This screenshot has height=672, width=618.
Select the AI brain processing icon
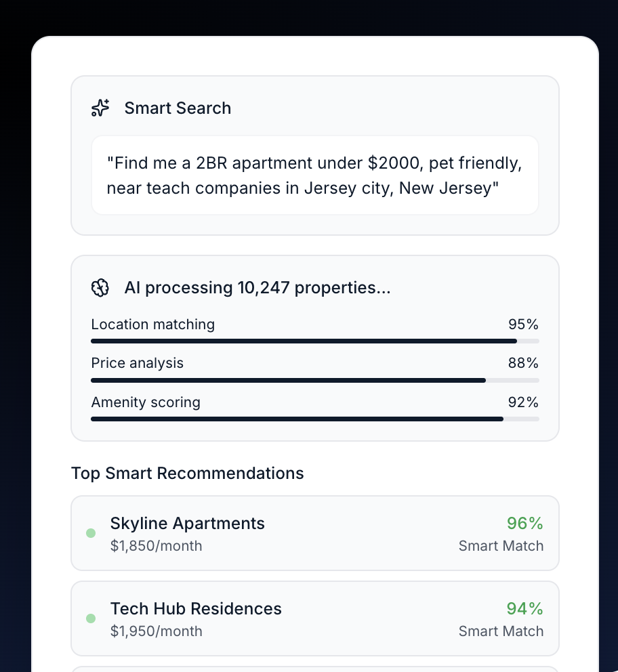pyautogui.click(x=100, y=287)
